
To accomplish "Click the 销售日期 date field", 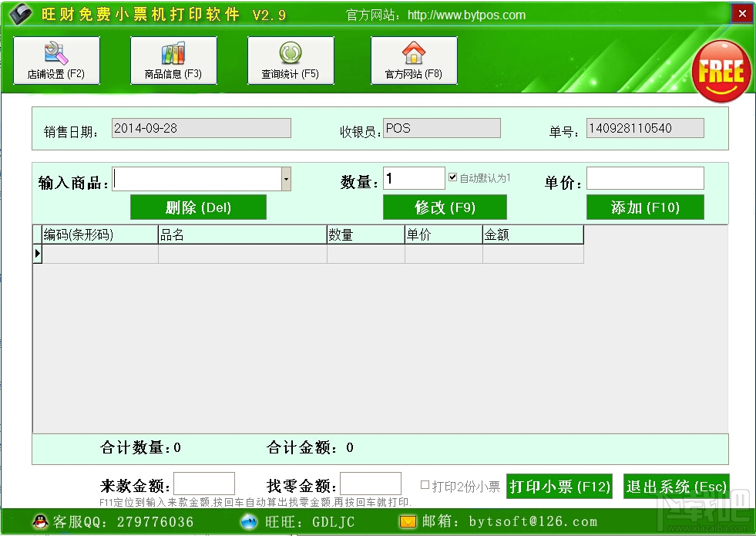I will tap(202, 128).
